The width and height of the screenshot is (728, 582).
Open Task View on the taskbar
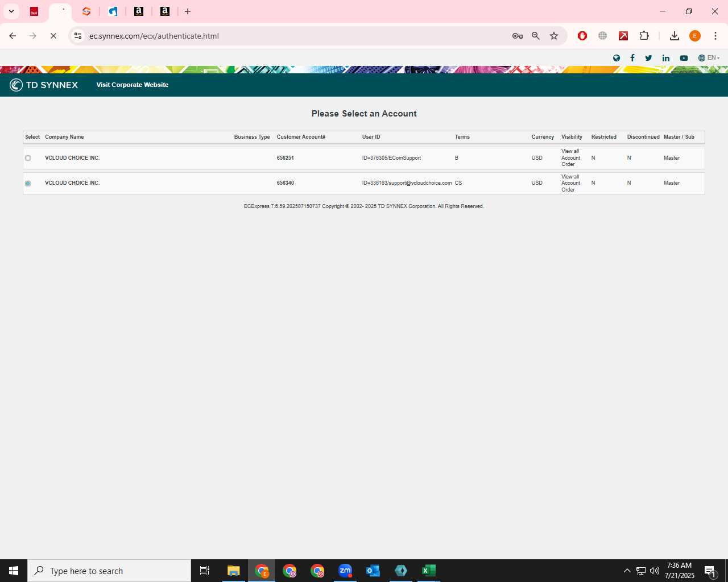tap(205, 571)
